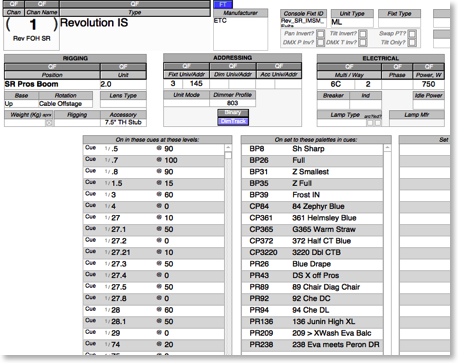Screen dimensions: 458x363
Task: Toggle the DMX T Inv? checkbox
Action: point(363,42)
